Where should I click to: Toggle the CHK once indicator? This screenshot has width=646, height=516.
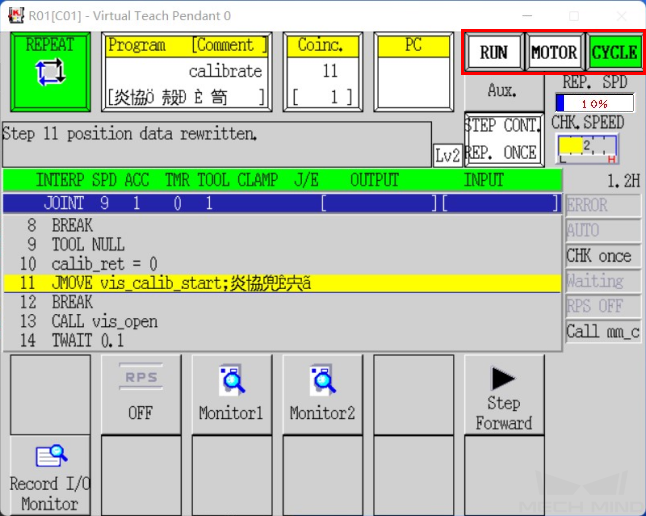(603, 256)
